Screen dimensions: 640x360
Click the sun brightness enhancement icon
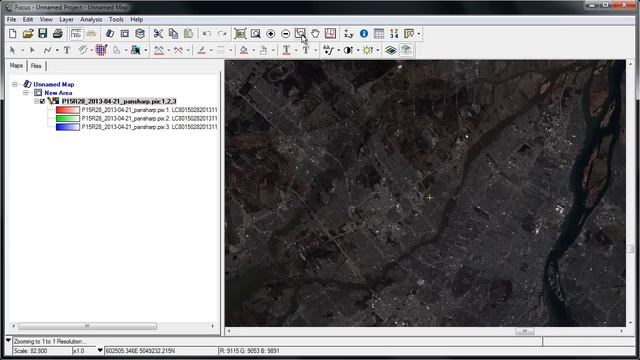tap(367, 50)
